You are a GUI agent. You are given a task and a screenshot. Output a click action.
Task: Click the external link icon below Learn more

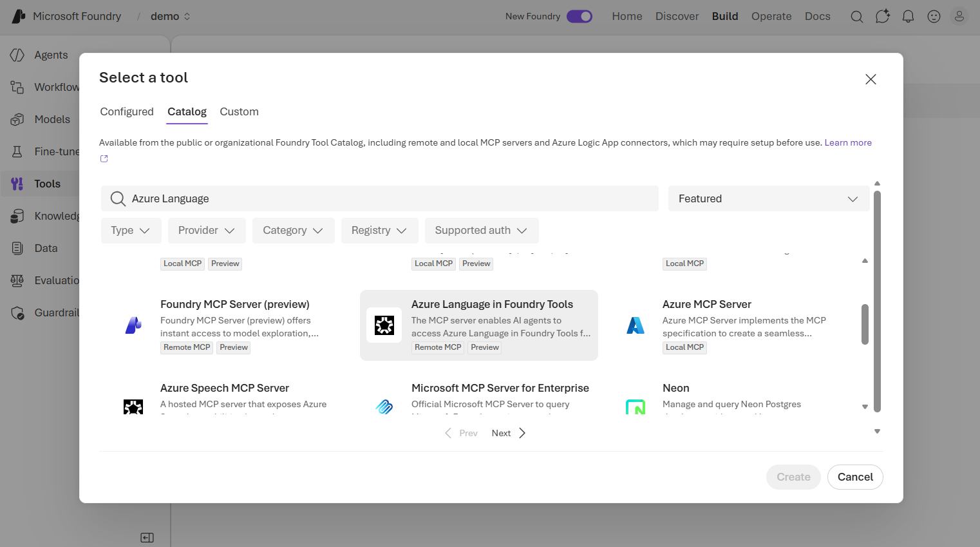104,158
